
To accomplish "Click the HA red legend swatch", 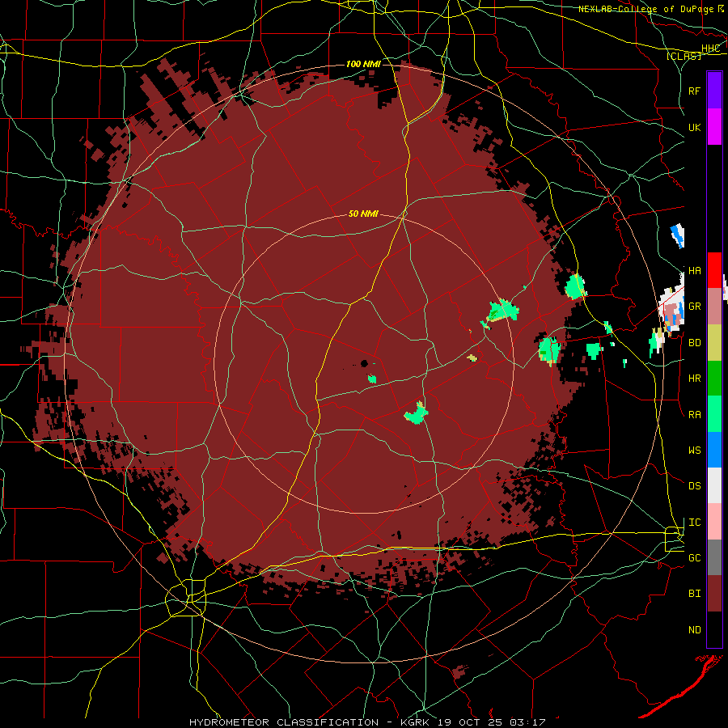I will pyautogui.click(x=714, y=270).
